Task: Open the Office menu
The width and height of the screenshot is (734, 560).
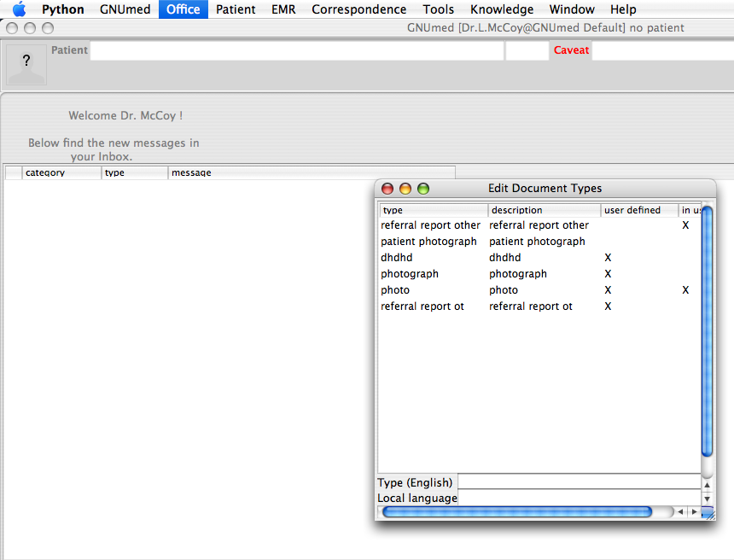Action: pos(183,9)
